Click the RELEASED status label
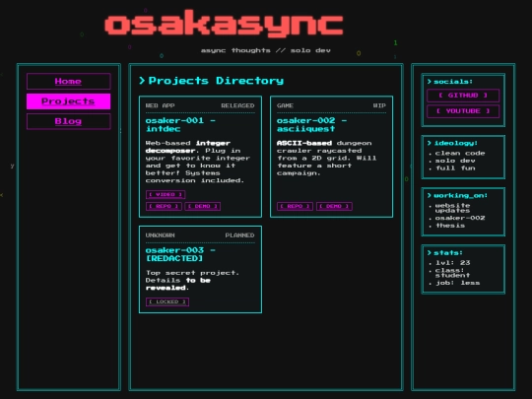The height and width of the screenshot is (399, 532). click(237, 105)
